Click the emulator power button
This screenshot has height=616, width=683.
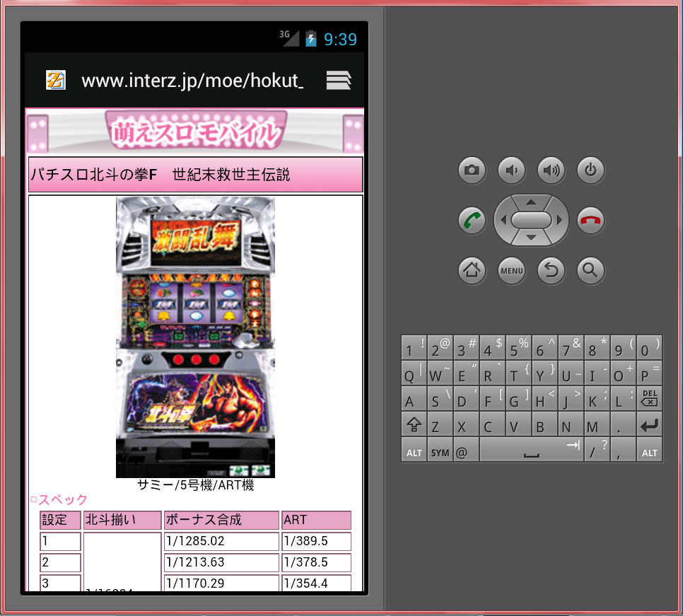(x=590, y=170)
